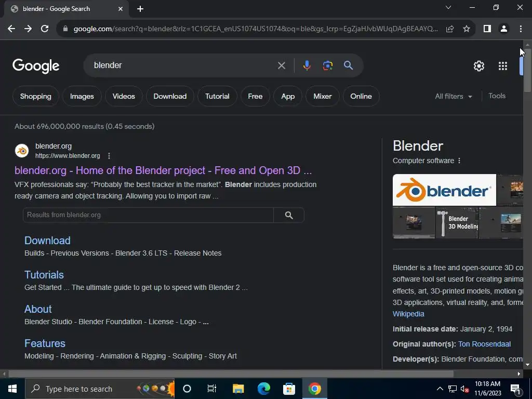Open the Blender 3D Modeling thumbnail
This screenshot has width=532, height=399.
pyautogui.click(x=457, y=223)
